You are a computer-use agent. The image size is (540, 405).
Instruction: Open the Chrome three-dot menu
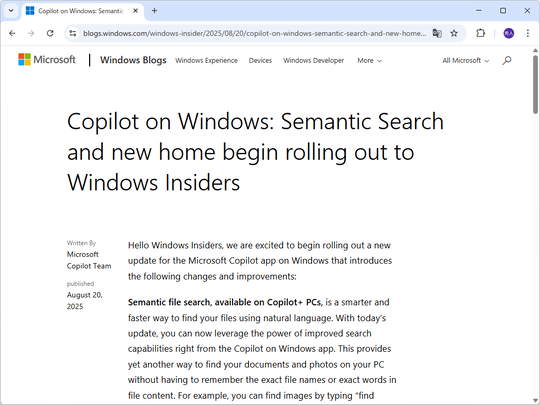528,33
